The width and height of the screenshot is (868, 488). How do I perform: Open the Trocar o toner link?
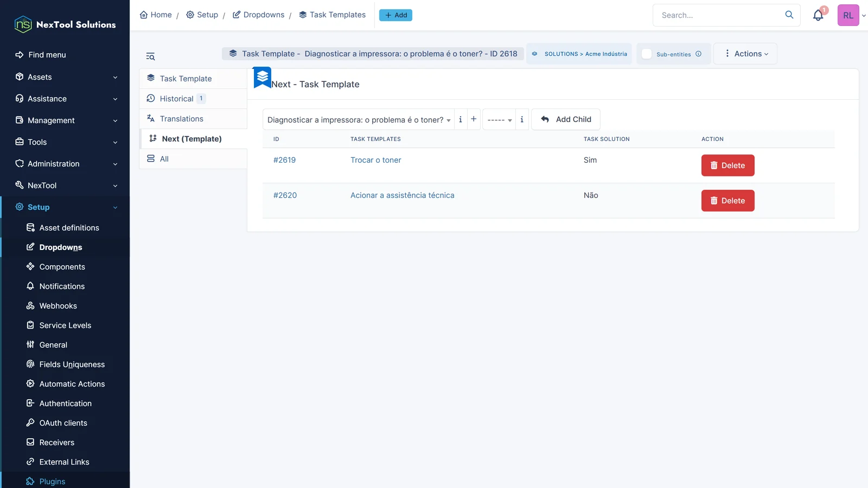tap(376, 160)
